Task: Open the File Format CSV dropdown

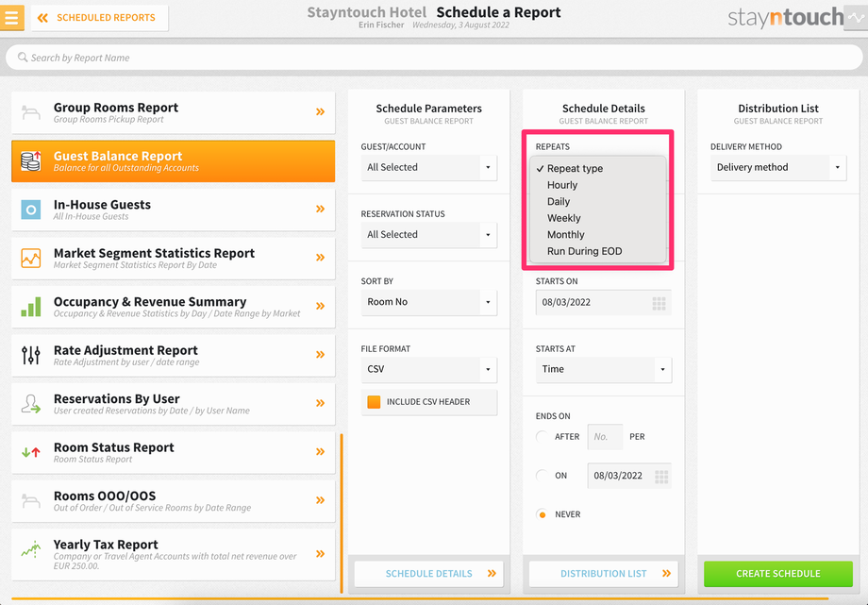Action: [x=429, y=370]
